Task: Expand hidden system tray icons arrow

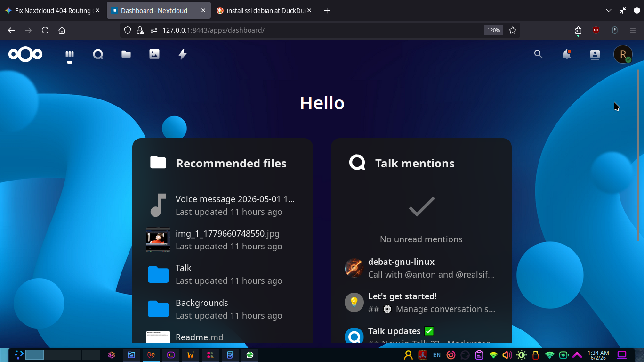Action: point(577,355)
